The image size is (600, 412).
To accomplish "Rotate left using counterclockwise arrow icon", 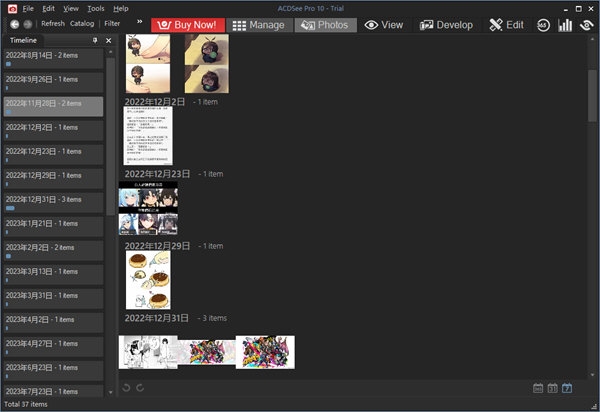I will coord(126,388).
